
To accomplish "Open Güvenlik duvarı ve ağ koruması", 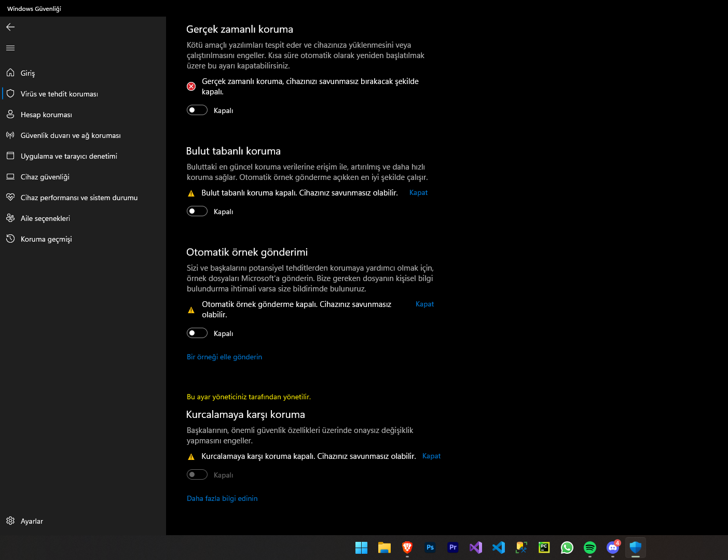I will click(x=83, y=135).
